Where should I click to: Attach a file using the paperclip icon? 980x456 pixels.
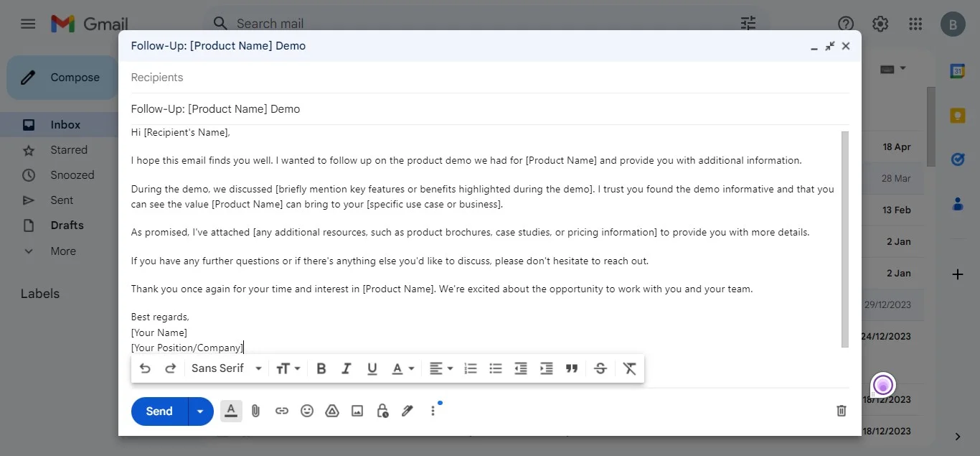point(255,411)
